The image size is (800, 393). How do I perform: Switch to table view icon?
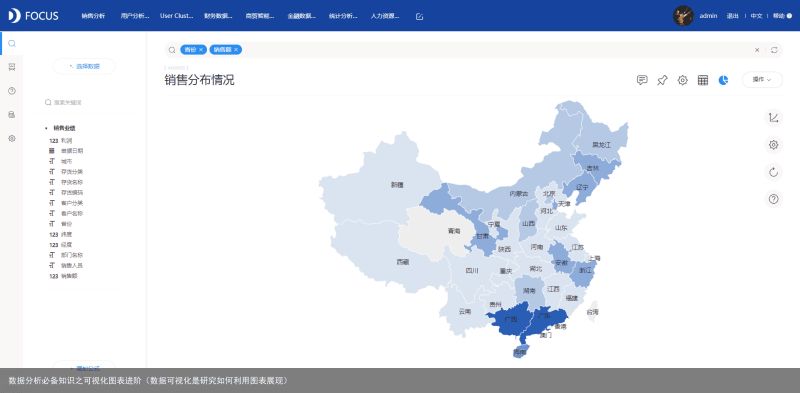tap(703, 80)
